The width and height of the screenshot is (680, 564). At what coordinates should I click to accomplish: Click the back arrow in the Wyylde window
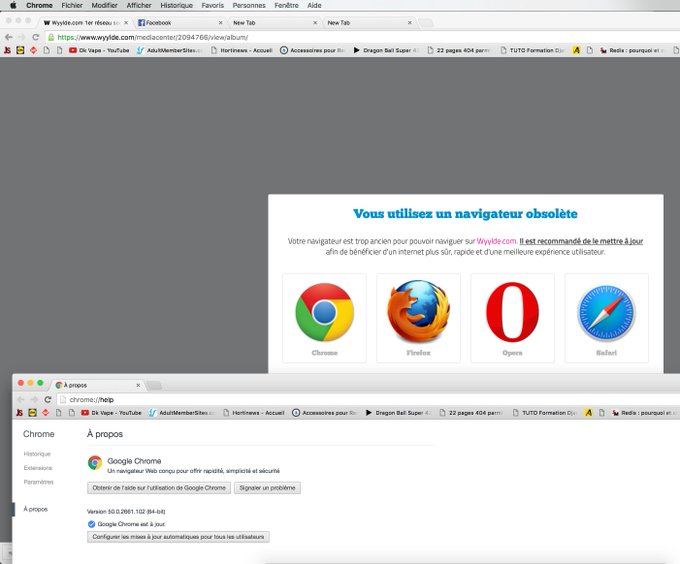click(x=9, y=37)
